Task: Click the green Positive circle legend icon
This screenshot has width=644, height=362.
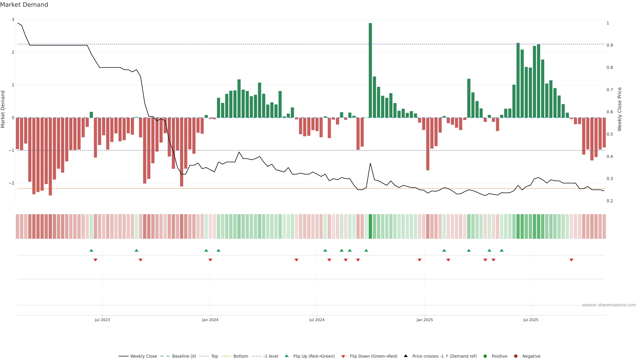Action: (x=485, y=356)
